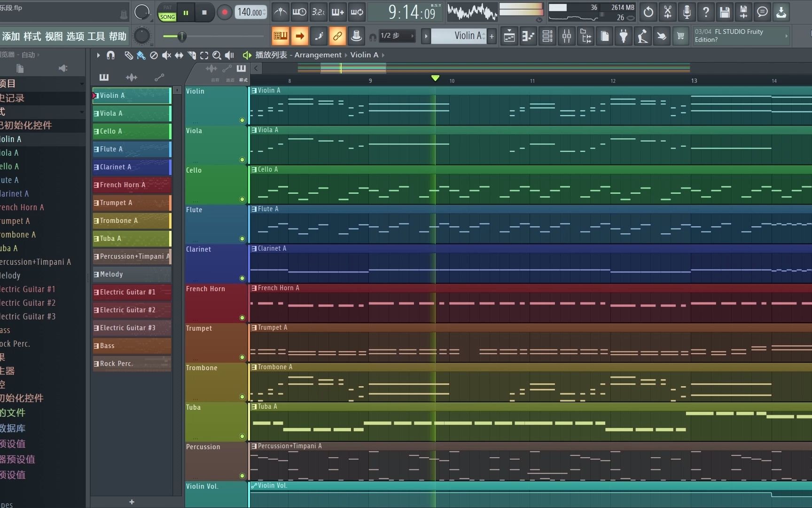The width and height of the screenshot is (812, 508).
Task: Open the 工具 menu
Action: click(96, 36)
